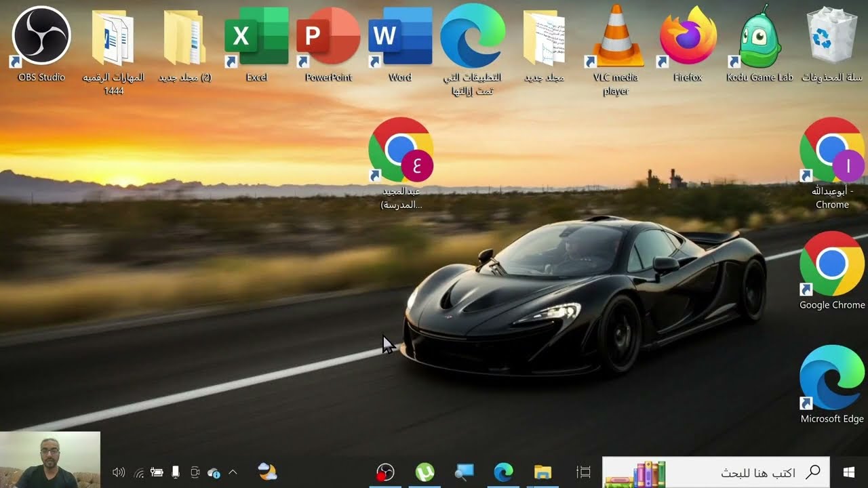Viewport: 868px width, 488px height.
Task: Open the weather widget on the taskbar
Action: [x=267, y=472]
